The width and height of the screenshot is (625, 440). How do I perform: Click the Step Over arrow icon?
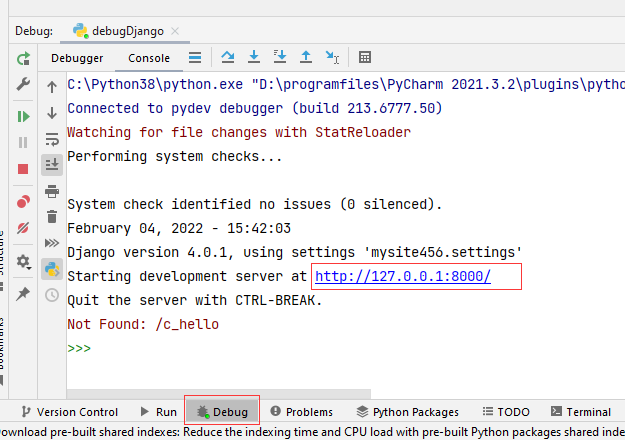click(x=228, y=57)
